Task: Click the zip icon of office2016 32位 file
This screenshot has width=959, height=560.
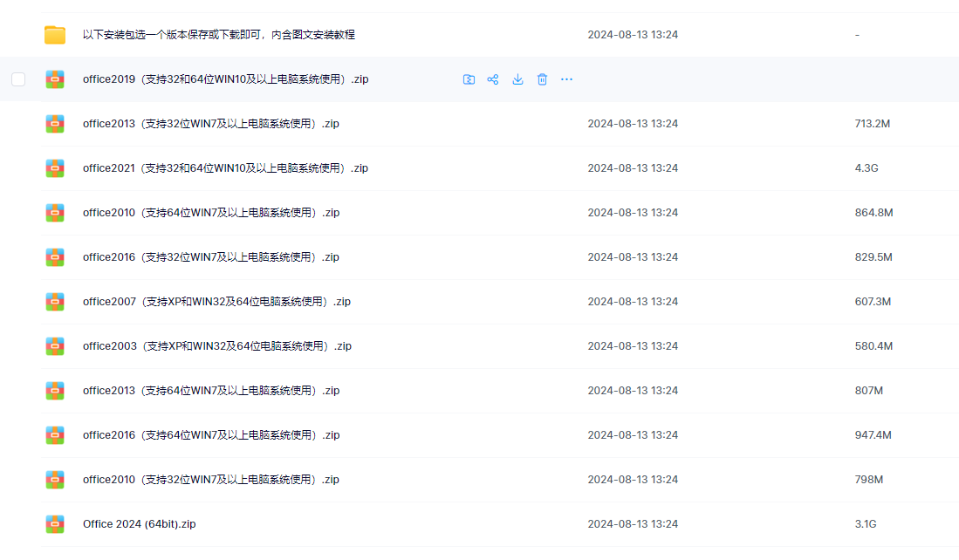Action: 55,257
